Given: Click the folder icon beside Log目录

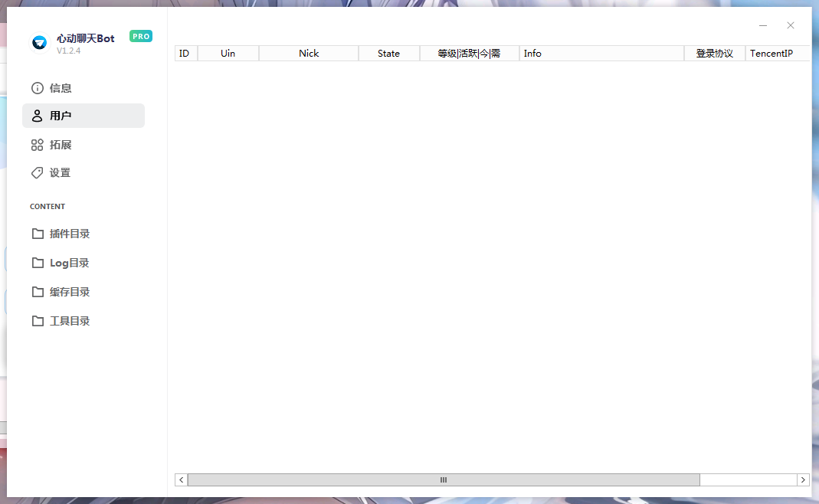Looking at the screenshot, I should click(38, 263).
